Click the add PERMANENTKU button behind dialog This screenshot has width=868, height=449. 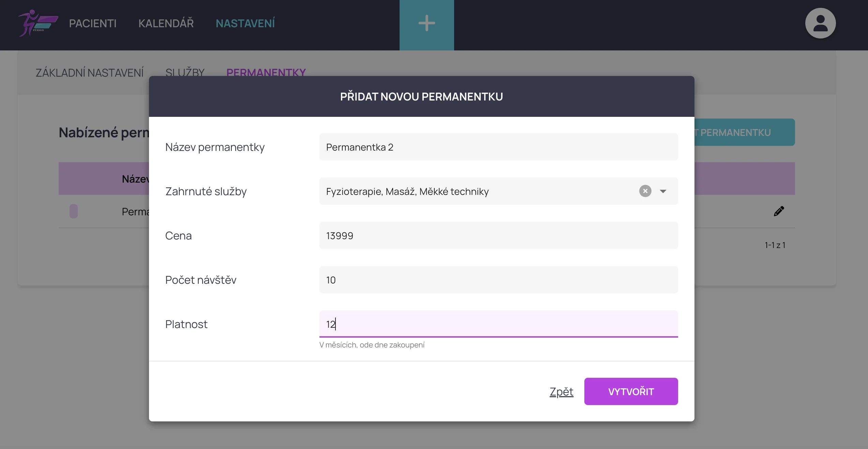tap(745, 133)
